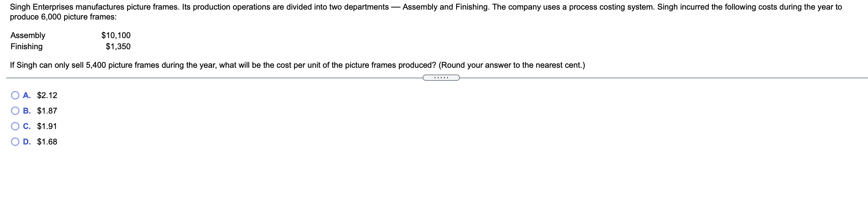This screenshot has width=868, height=198.
Task: Choose the $1.87 answer
Action: (x=47, y=111)
